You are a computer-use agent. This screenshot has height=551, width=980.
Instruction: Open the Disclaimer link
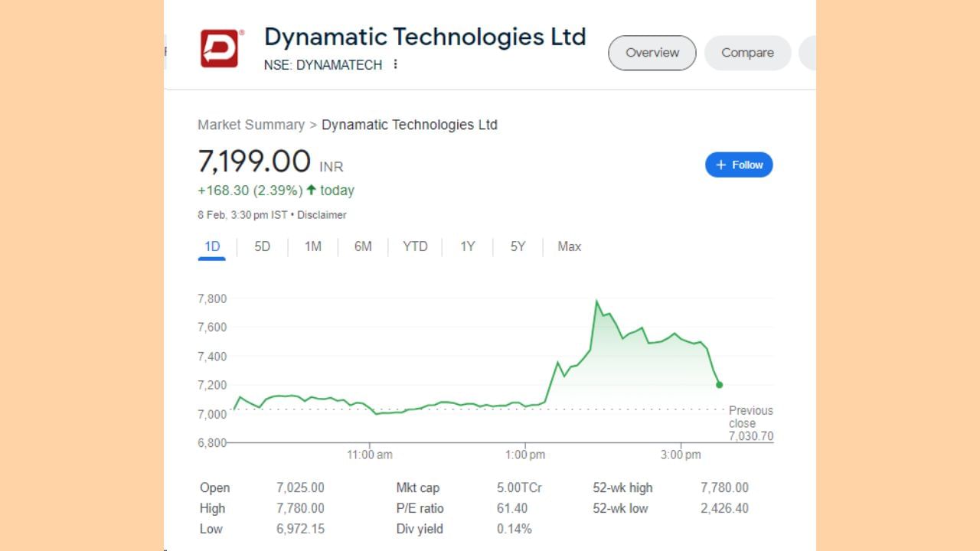[322, 215]
